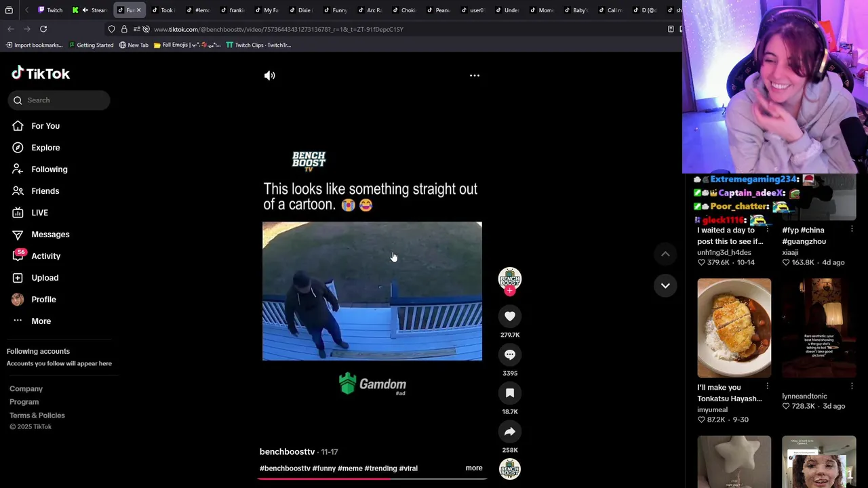Viewport: 868px width, 488px height.
Task: Open uploader imyumeal profile
Action: [712, 409]
